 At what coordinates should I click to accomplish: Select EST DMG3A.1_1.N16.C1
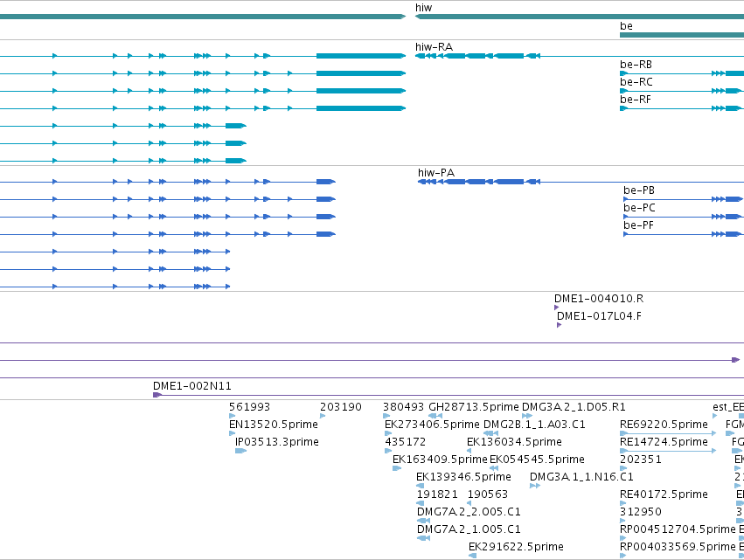[x=581, y=477]
